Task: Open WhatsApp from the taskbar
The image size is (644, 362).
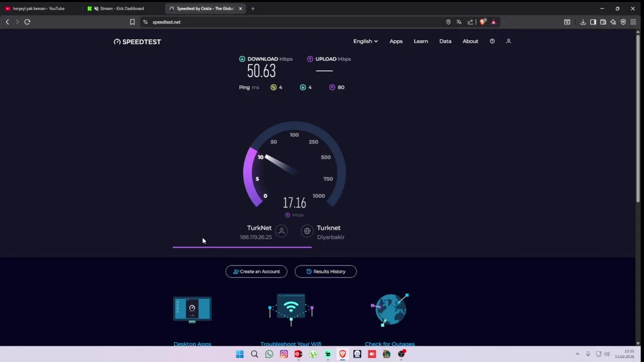Action: (x=269, y=354)
